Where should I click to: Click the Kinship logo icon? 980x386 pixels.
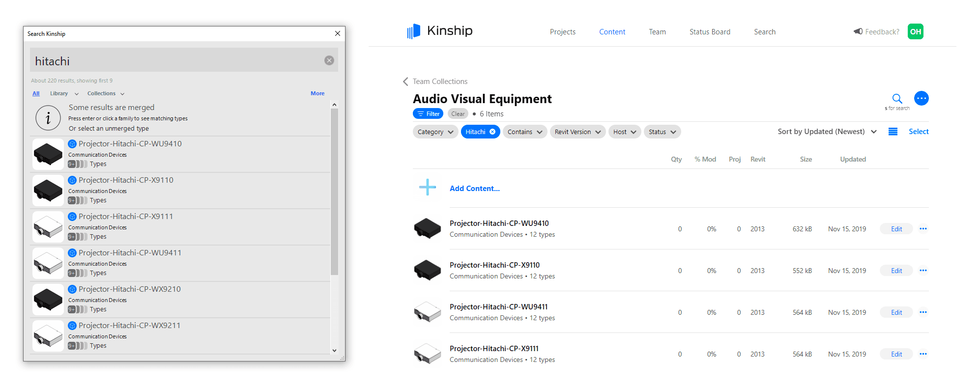pyautogui.click(x=414, y=31)
